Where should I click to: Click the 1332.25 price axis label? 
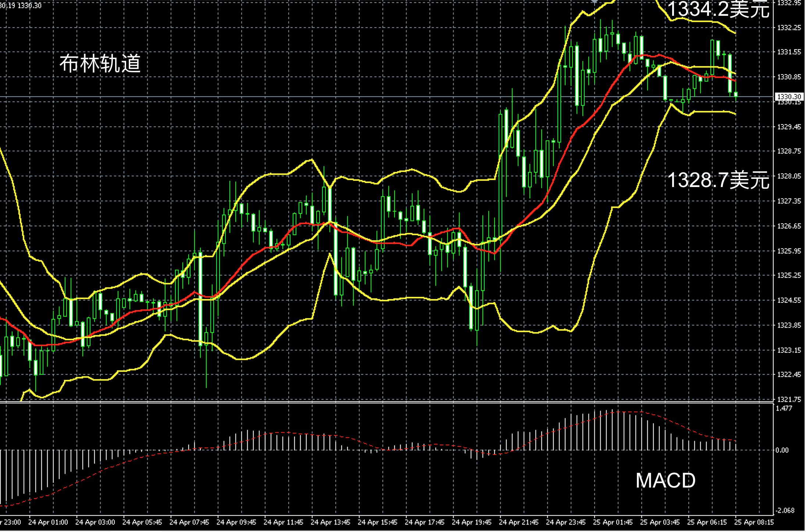point(789,28)
